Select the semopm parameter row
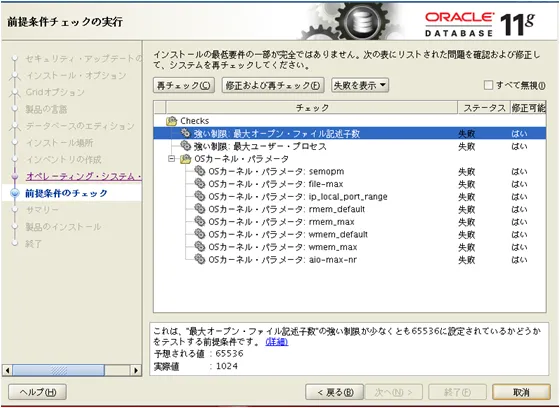 click(350, 171)
